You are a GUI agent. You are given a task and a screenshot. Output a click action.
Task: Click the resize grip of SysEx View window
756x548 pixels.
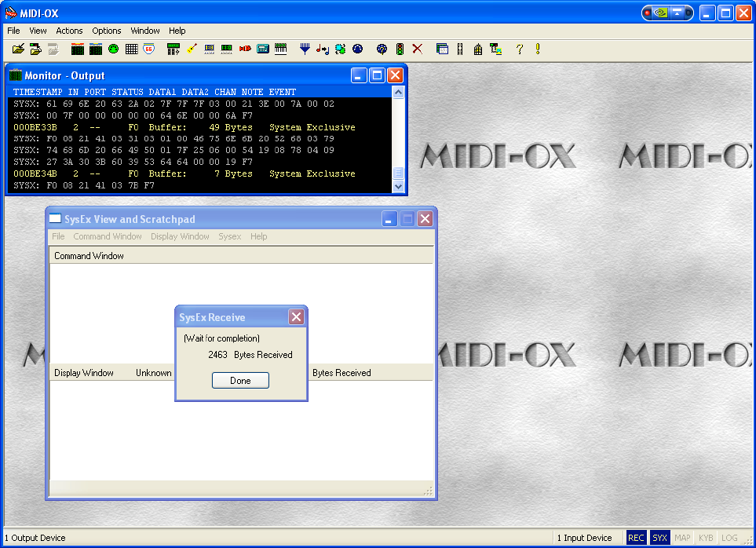click(428, 491)
